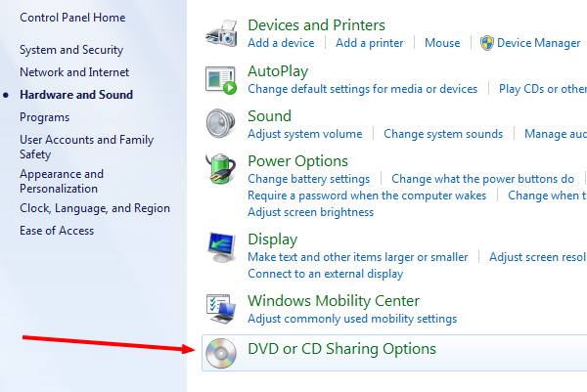
Task: Select User Accounts and Family Safety
Action: point(87,147)
